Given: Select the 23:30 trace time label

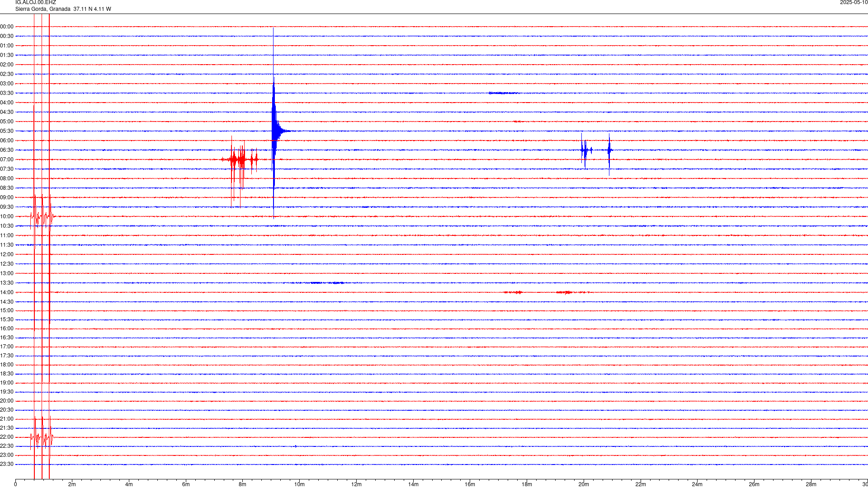Looking at the screenshot, I should point(7,464).
